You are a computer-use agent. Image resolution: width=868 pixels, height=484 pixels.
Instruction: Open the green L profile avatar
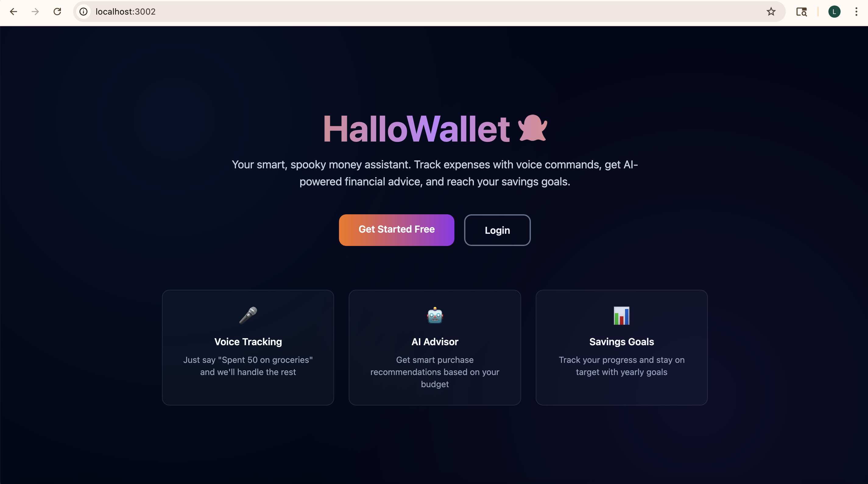click(834, 12)
